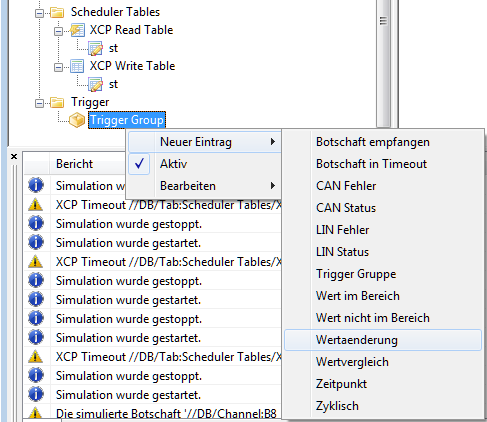The image size is (487, 422).
Task: Click the st entry icon under XCP Read Table
Action: click(x=96, y=48)
